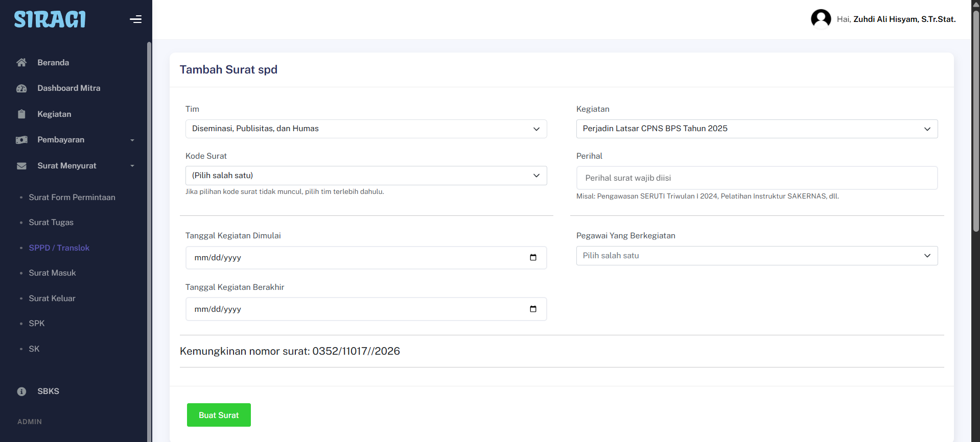Open the Kegiatan dropdown
980x442 pixels.
coord(756,129)
